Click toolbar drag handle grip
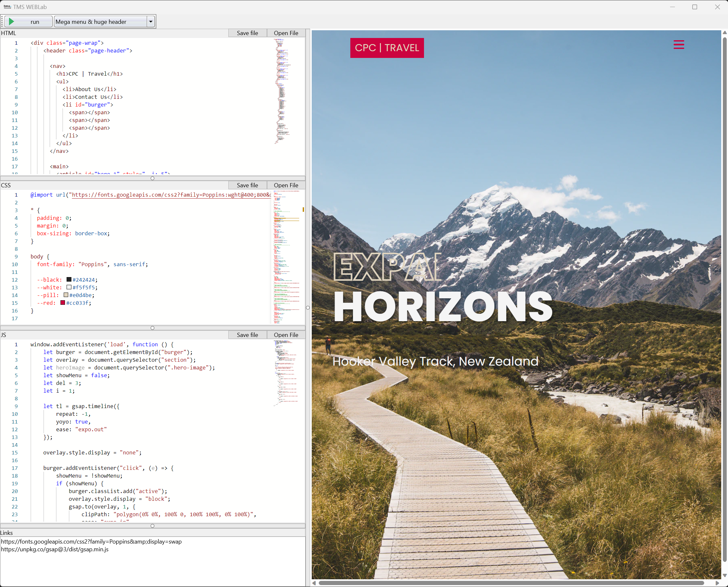This screenshot has height=587, width=728. (x=2, y=22)
